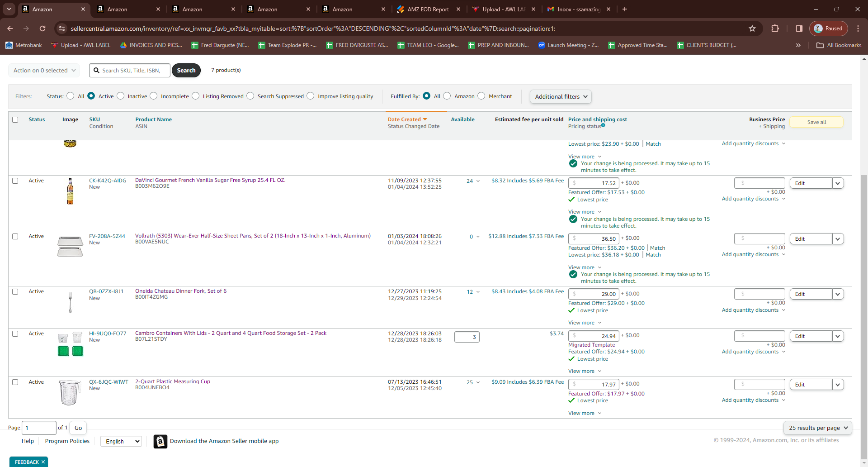
Task: Click the Pricing status info icon
Action: point(603,125)
